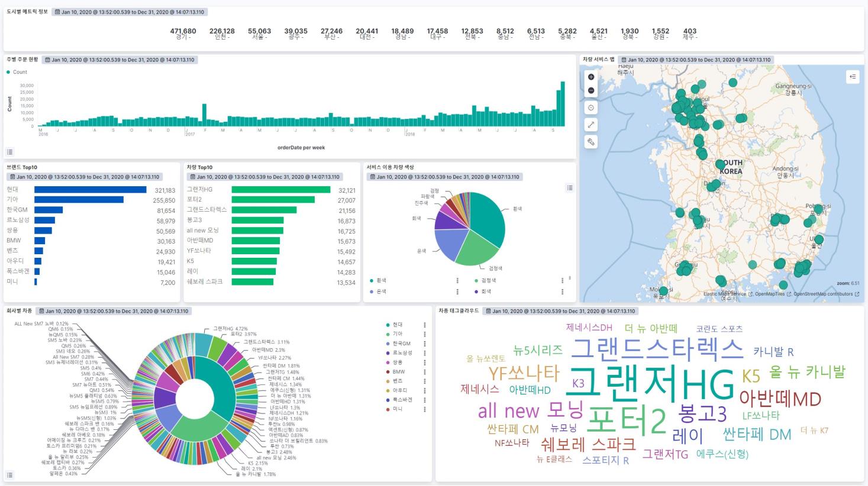Zoom in on the vehicle service map
Image resolution: width=868 pixels, height=486 pixels.
(591, 77)
